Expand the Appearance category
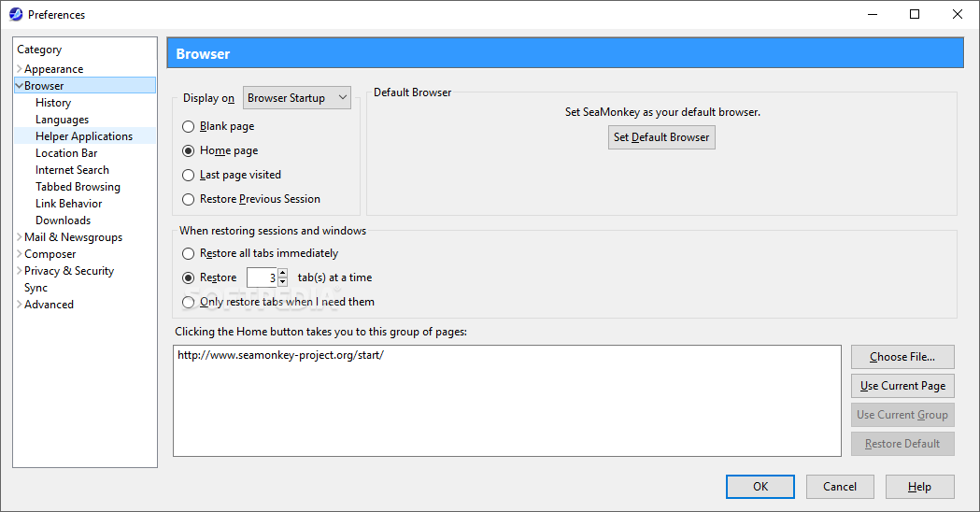The width and height of the screenshot is (980, 512). [20, 69]
